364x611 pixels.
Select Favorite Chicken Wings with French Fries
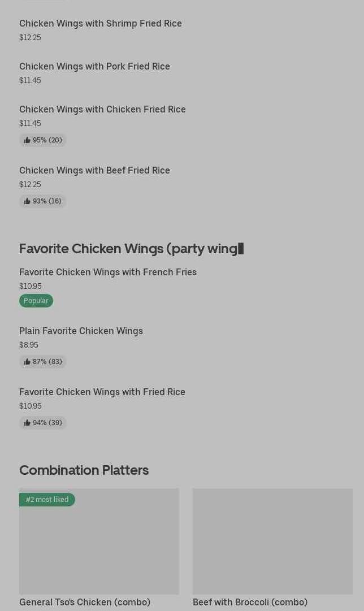tap(108, 272)
